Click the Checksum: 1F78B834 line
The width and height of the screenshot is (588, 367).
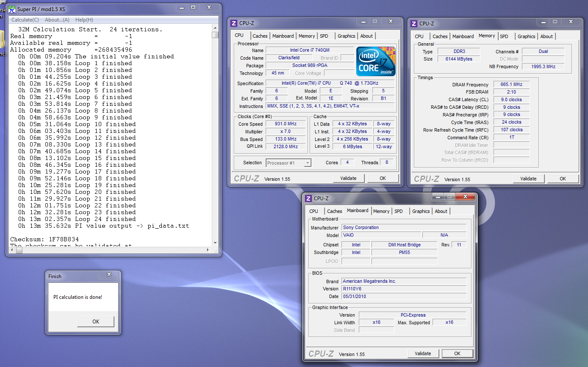click(x=44, y=239)
